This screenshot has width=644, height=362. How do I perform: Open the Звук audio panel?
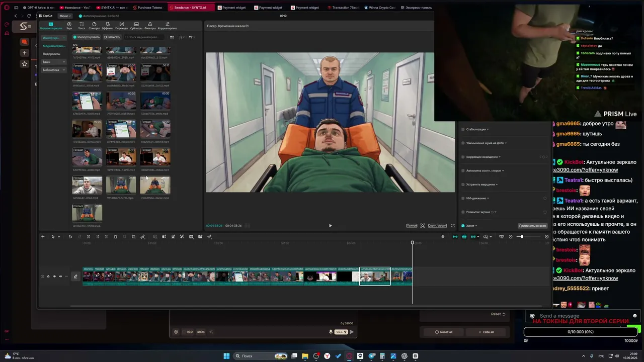pyautogui.click(x=69, y=26)
